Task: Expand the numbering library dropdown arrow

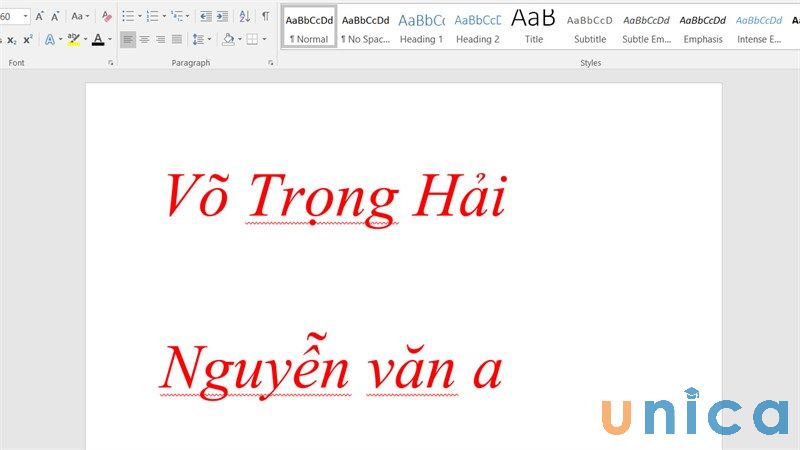Action: 164,16
